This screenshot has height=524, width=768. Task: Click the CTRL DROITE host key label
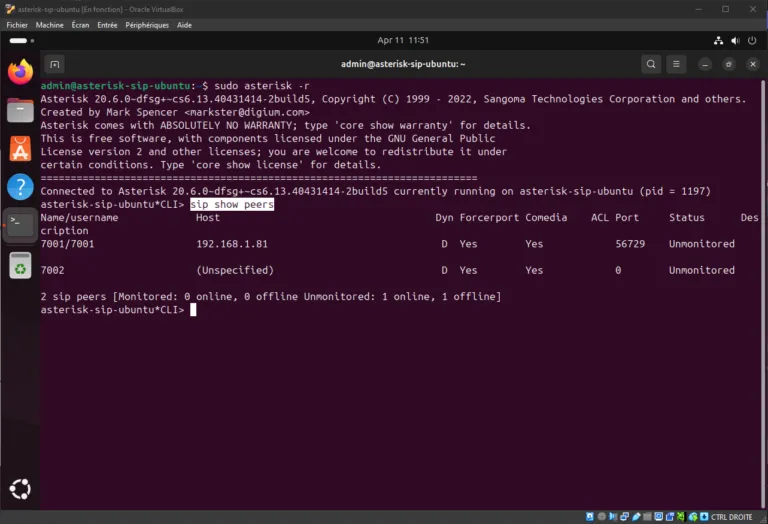coord(731,517)
